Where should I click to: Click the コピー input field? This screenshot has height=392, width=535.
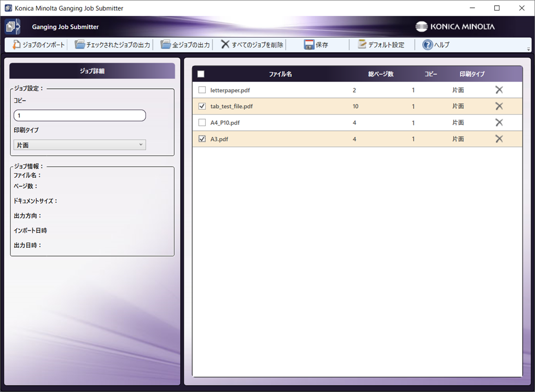click(80, 116)
